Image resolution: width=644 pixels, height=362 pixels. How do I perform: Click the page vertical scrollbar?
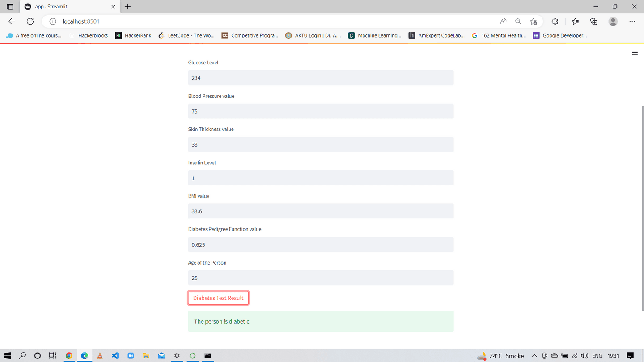[x=642, y=208]
